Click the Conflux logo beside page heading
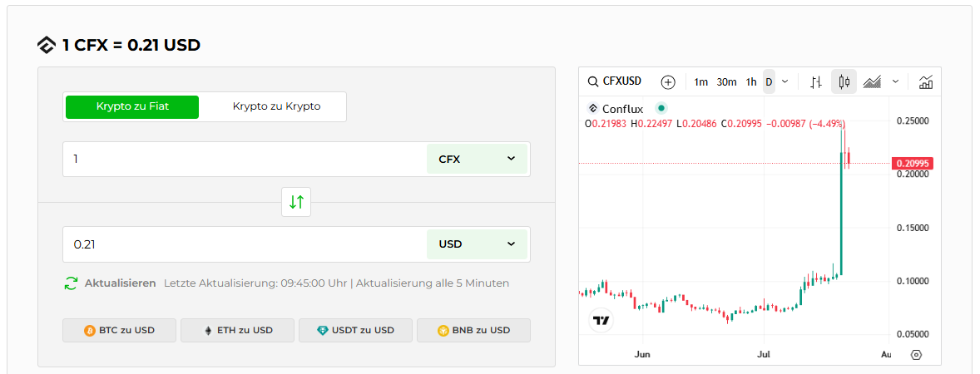Image resolution: width=980 pixels, height=374 pixels. 47,46
